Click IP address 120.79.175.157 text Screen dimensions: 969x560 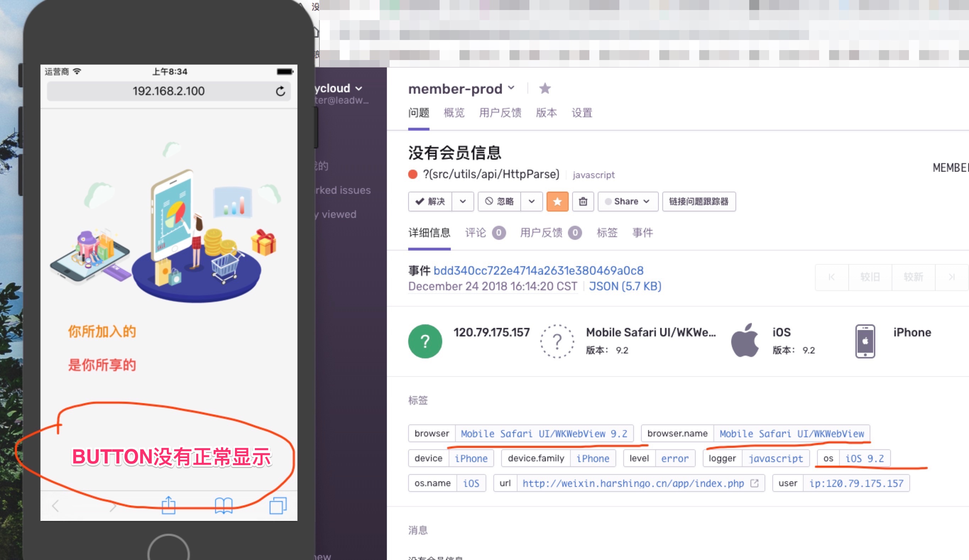(x=491, y=333)
